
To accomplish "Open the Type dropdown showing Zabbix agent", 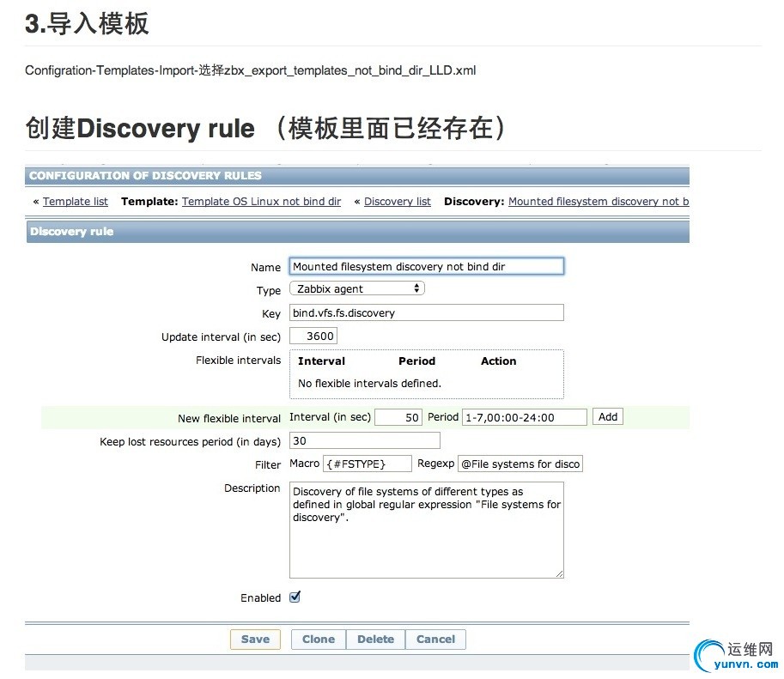I will tap(357, 288).
